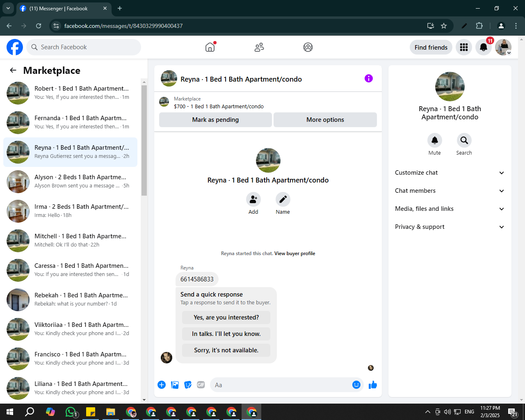Open Chrome tab search dropdown arrow
This screenshot has width=525, height=420.
click(x=8, y=8)
